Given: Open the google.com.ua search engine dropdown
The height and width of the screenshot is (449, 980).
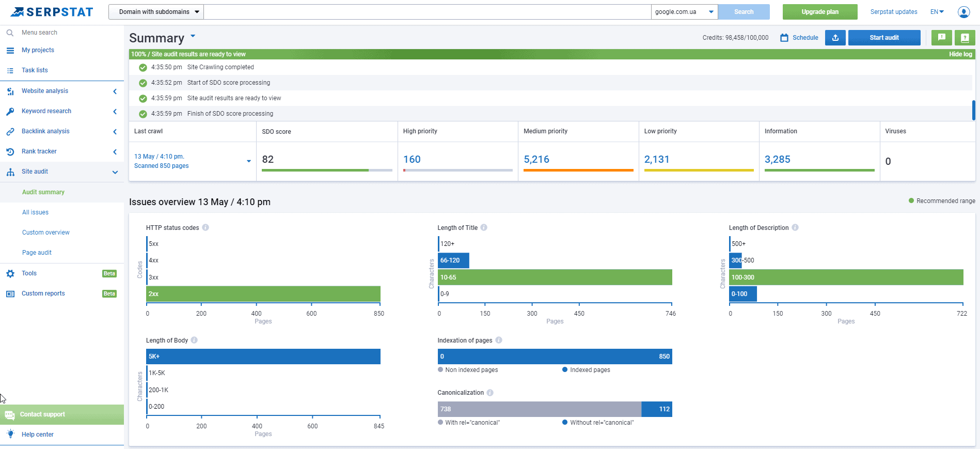Looking at the screenshot, I should click(684, 12).
